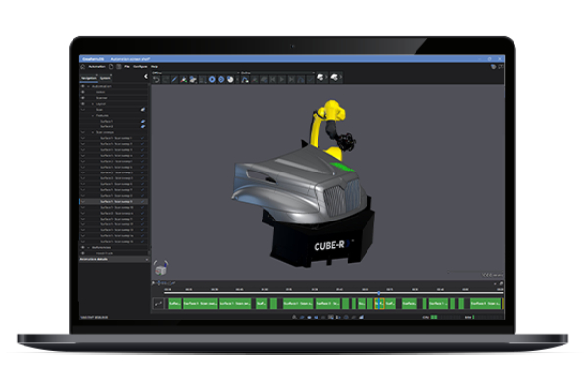
Task: Toggle visibility eye for the Automation node
Action: coord(83,86)
